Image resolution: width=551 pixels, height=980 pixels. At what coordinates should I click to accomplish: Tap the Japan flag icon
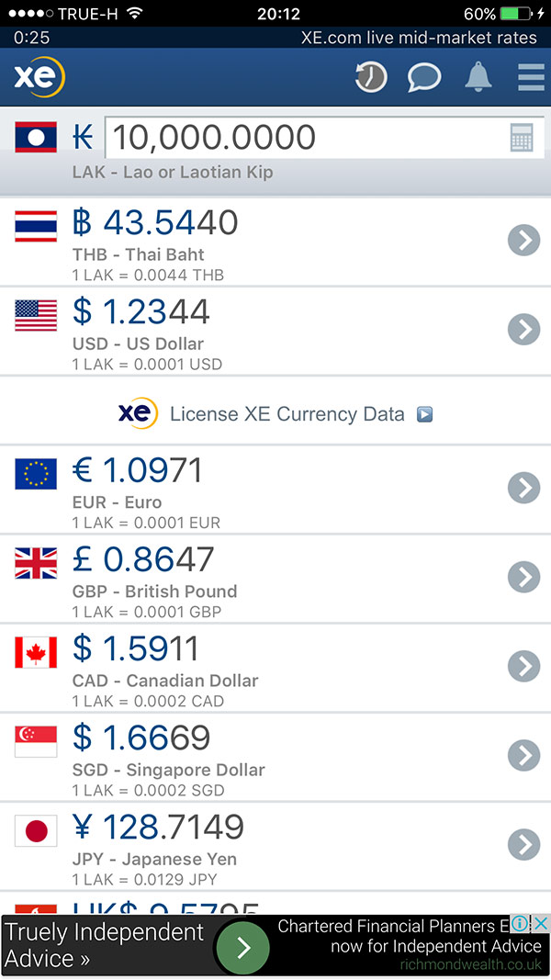(36, 830)
